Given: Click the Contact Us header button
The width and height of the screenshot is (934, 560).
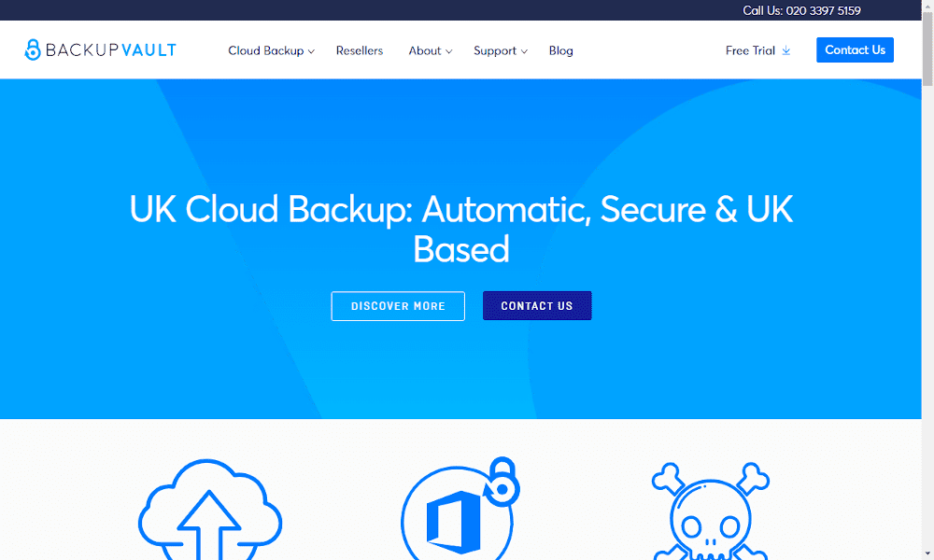Looking at the screenshot, I should 855,50.
